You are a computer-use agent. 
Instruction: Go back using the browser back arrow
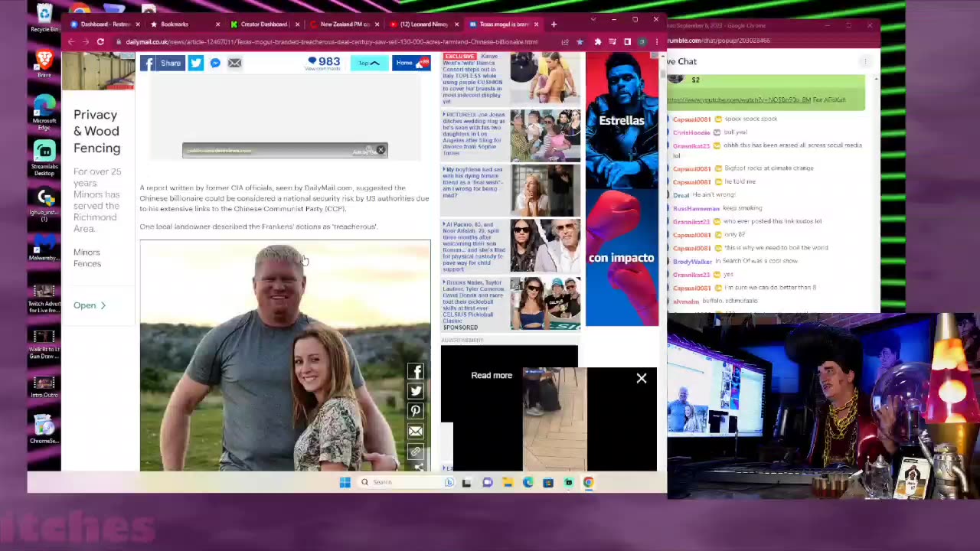(x=70, y=41)
